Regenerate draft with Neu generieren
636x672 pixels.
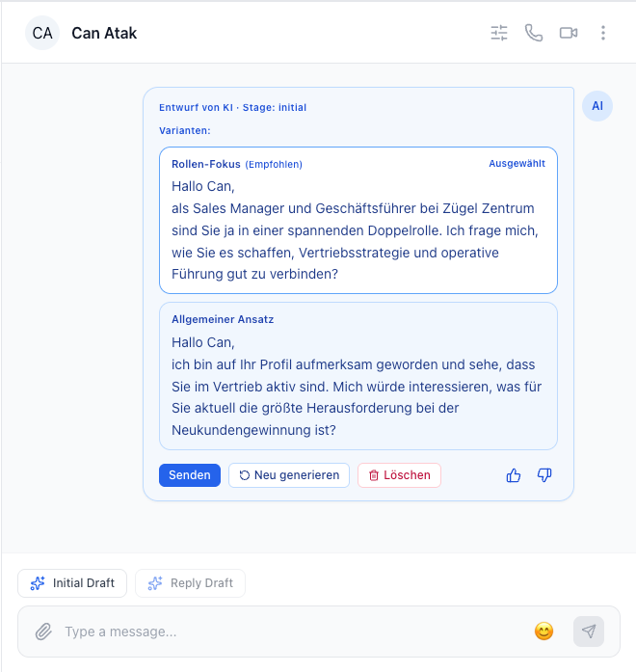289,475
